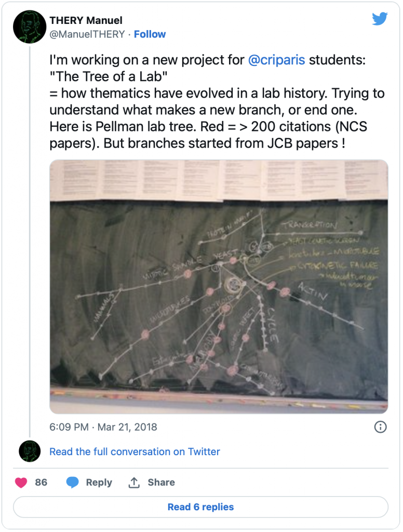
Task: Click the tweet text about Pellman lab tree
Action: [217, 101]
